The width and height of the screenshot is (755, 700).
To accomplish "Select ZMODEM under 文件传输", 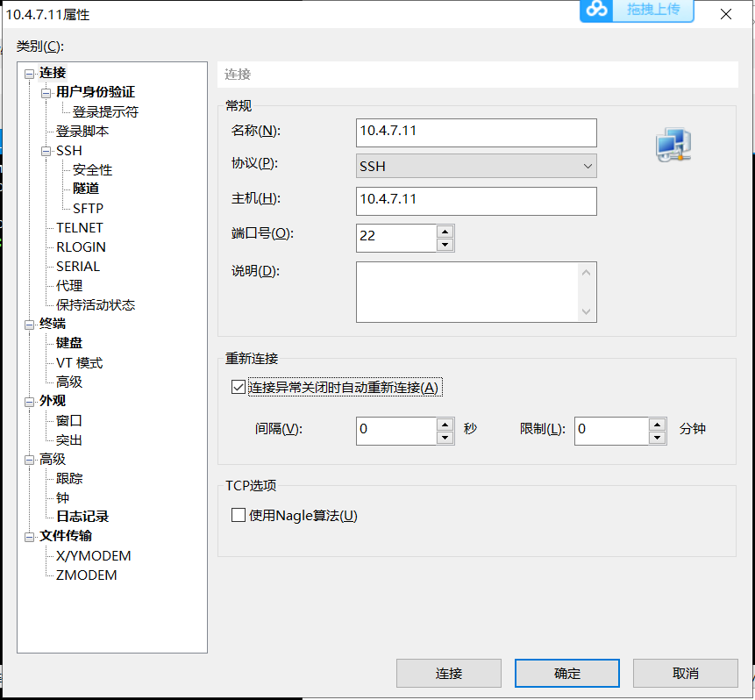I will 86,575.
